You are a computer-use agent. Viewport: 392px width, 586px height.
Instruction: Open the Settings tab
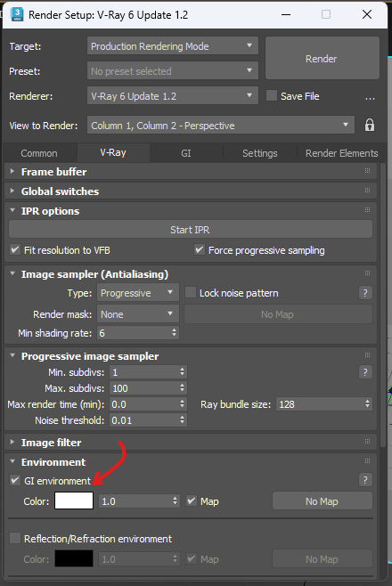[260, 153]
